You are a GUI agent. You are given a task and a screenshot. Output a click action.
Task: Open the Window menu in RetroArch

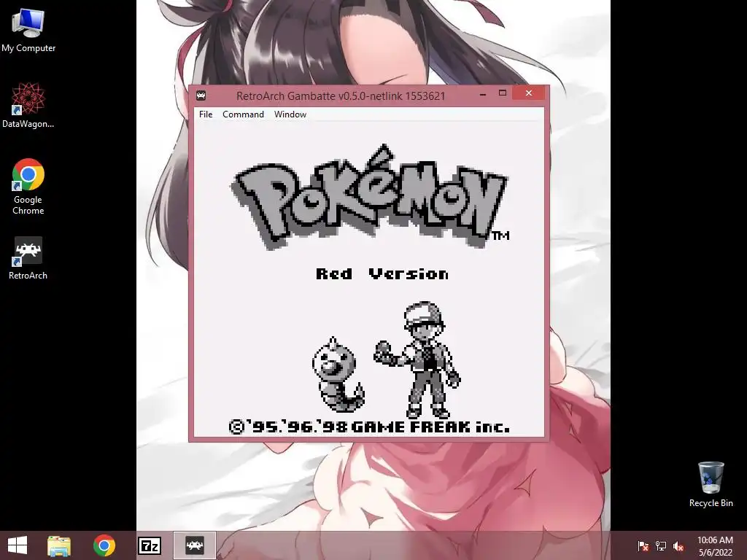[290, 114]
